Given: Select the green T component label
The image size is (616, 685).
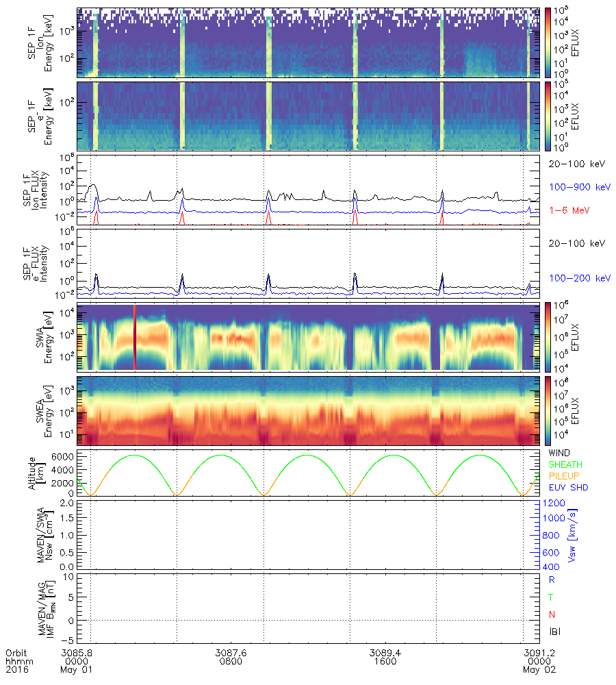Looking at the screenshot, I should point(552,597).
